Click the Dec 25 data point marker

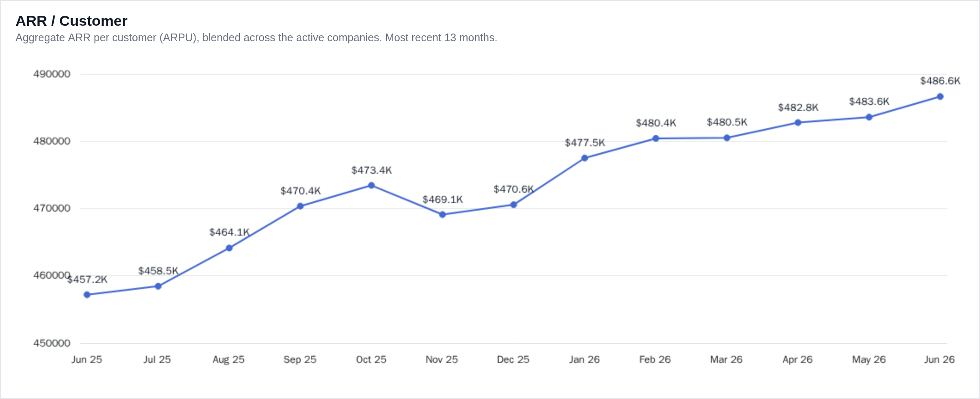click(x=514, y=205)
